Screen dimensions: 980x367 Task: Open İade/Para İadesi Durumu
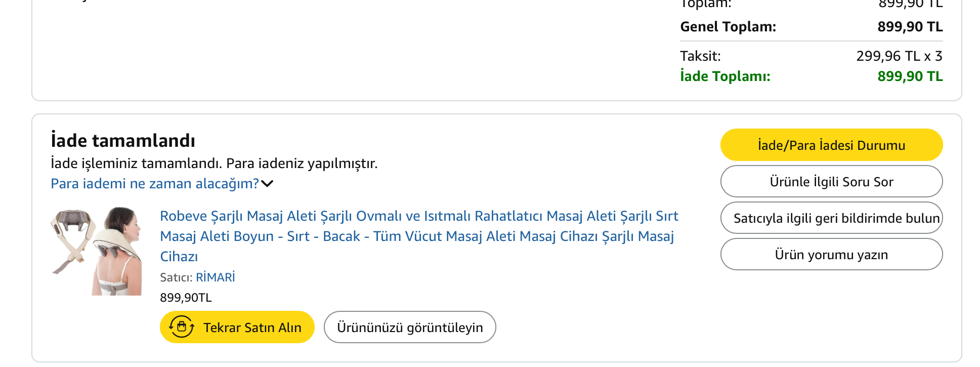[831, 145]
